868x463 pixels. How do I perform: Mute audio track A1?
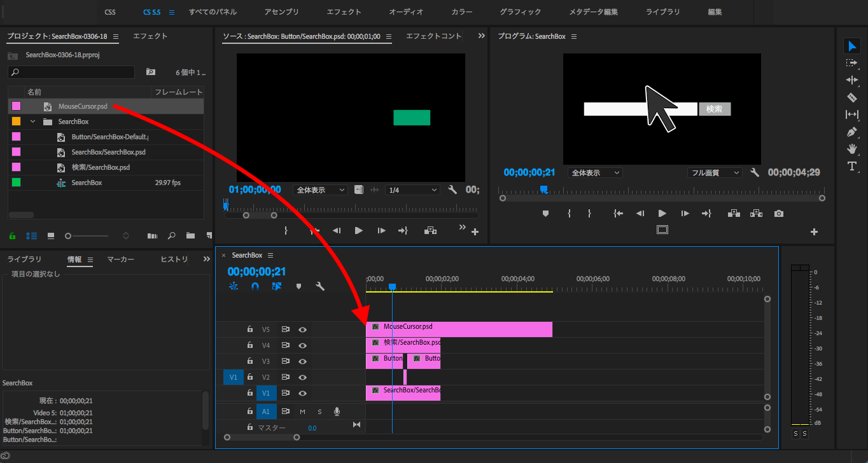[303, 411]
